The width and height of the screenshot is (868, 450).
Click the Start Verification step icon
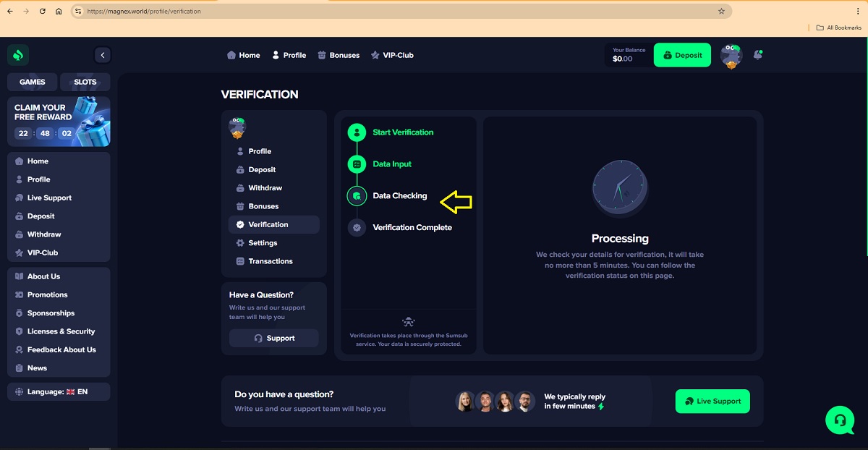point(357,132)
